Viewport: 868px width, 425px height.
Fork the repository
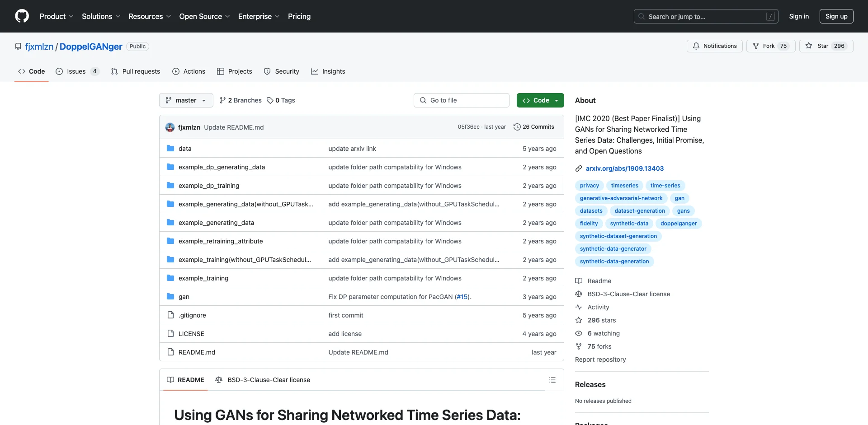(770, 46)
